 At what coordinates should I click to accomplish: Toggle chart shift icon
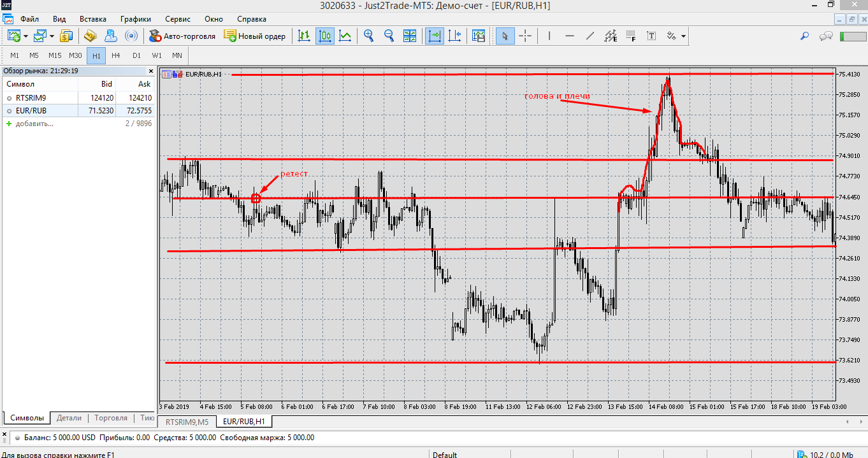click(x=454, y=36)
